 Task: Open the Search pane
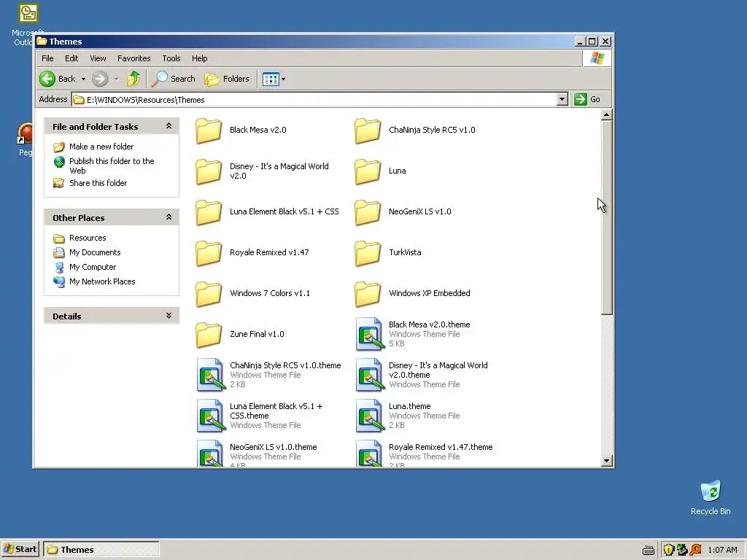coord(173,79)
